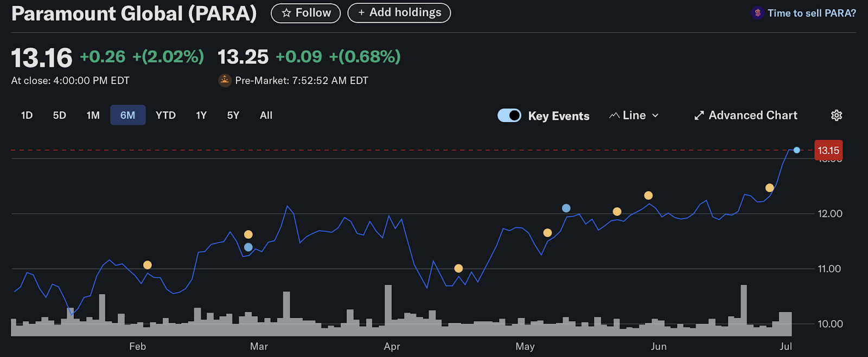Select the 1D range tab
This screenshot has width=868, height=357.
[x=27, y=115]
